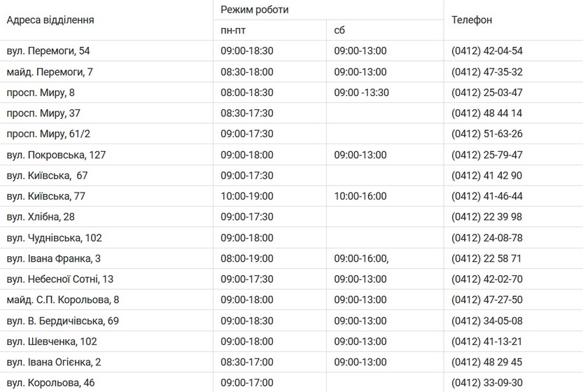Click phone number (0412) 42-02-70

[x=487, y=279]
